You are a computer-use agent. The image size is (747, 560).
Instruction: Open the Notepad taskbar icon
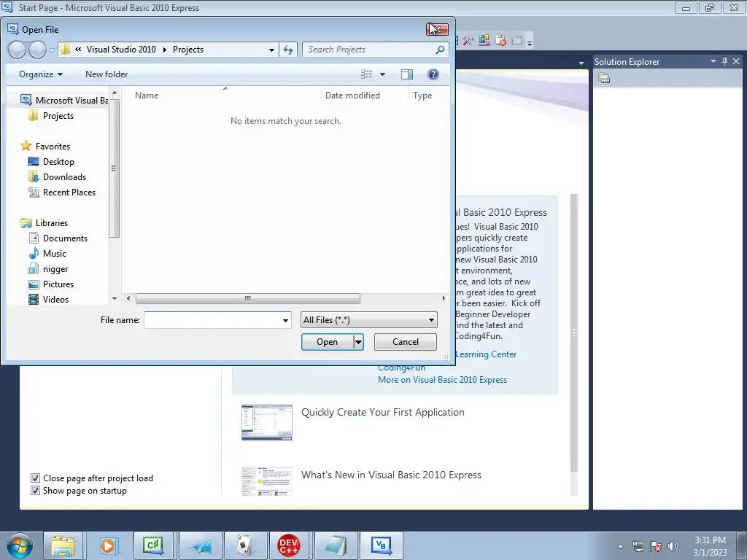334,545
